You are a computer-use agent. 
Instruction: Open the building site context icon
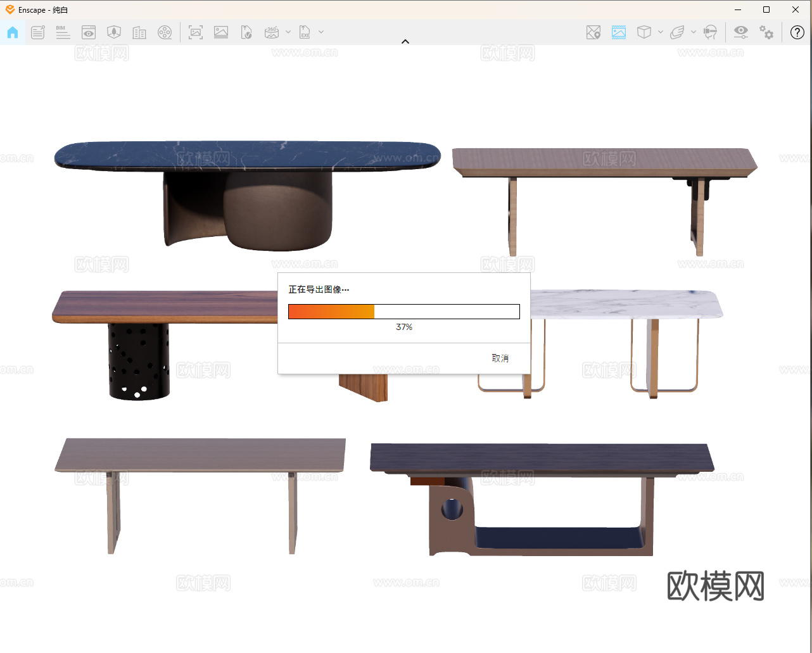click(x=139, y=32)
